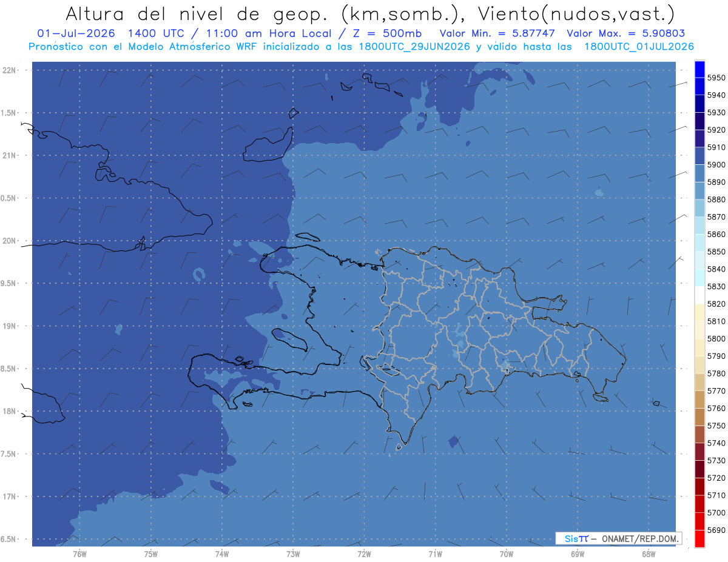This screenshot has width=728, height=562.
Task: Click the '1.5N' latitude label
Action: pyautogui.click(x=9, y=113)
